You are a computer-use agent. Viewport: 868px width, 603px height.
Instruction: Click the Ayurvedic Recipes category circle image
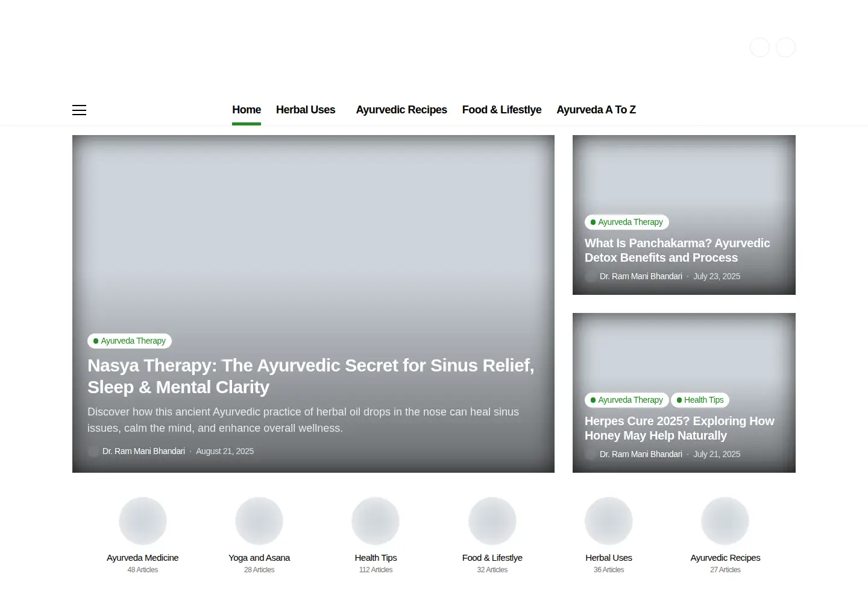coord(725,521)
